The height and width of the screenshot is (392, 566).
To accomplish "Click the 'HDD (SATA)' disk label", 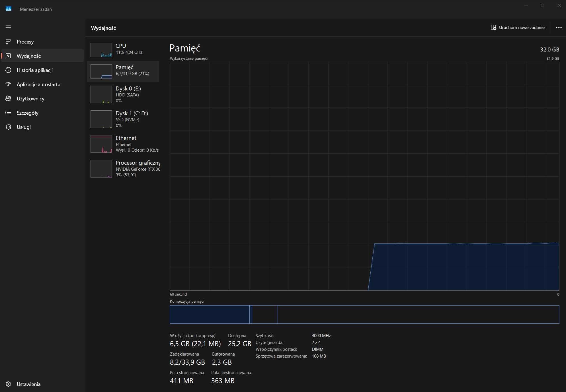I will pyautogui.click(x=127, y=95).
